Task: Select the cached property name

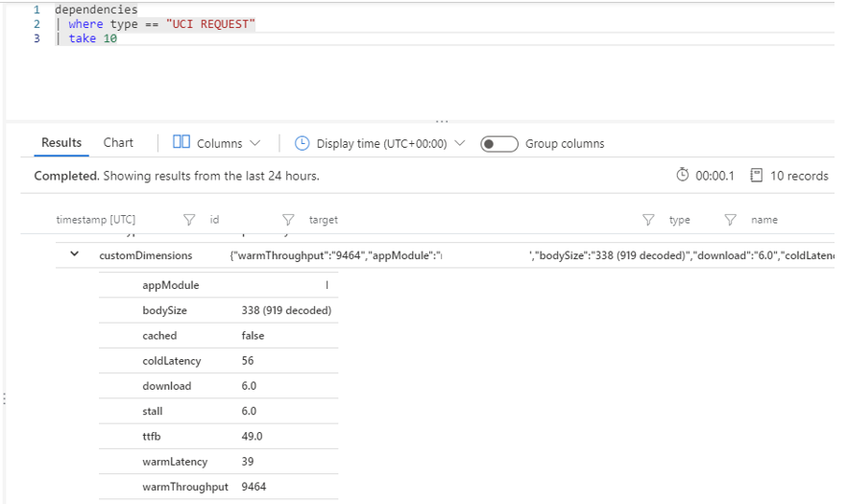Action: [x=159, y=335]
